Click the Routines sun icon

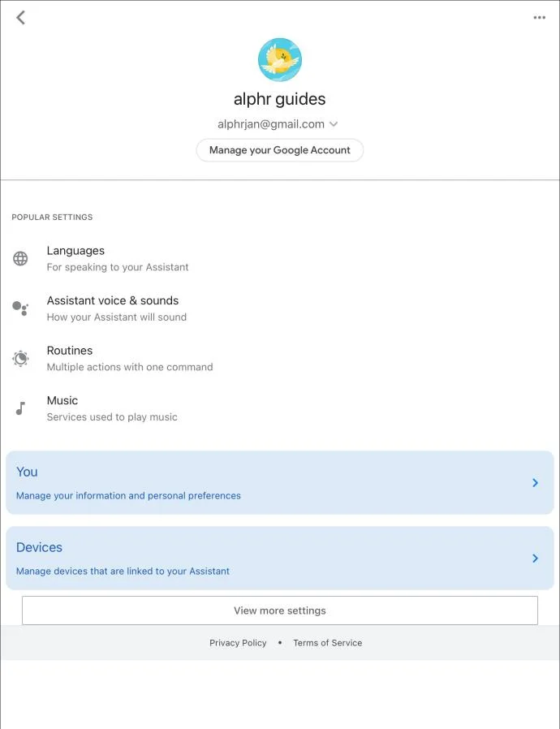[x=20, y=359]
